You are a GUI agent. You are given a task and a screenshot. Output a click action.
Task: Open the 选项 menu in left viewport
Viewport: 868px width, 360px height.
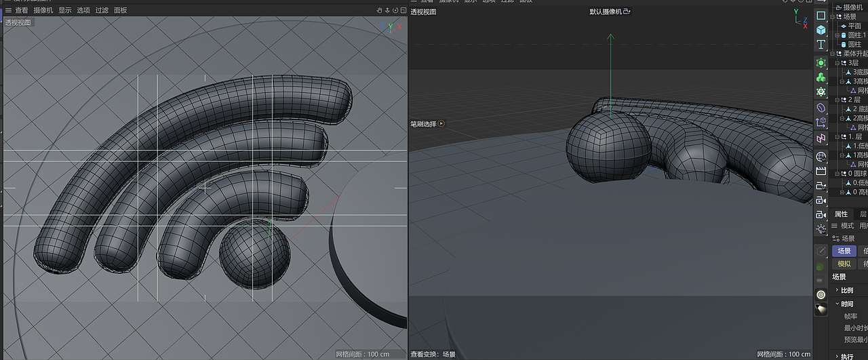click(x=83, y=10)
